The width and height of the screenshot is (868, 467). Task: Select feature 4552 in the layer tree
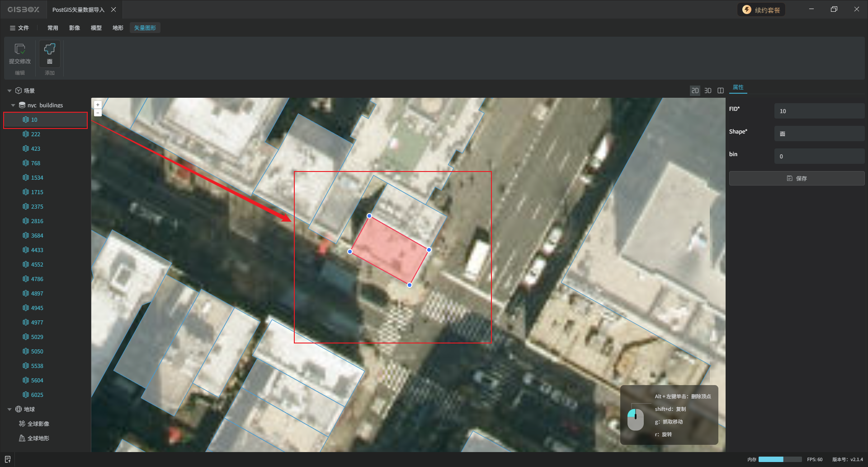[37, 265]
